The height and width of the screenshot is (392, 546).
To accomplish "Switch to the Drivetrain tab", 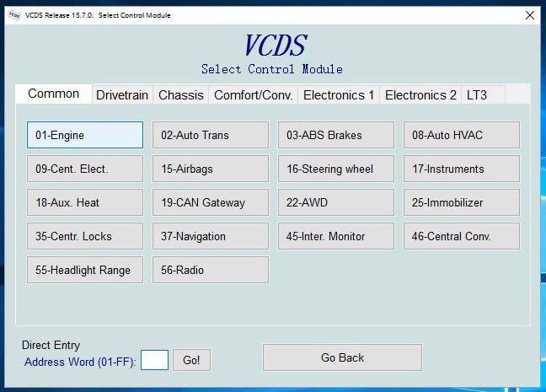I will pyautogui.click(x=122, y=94).
